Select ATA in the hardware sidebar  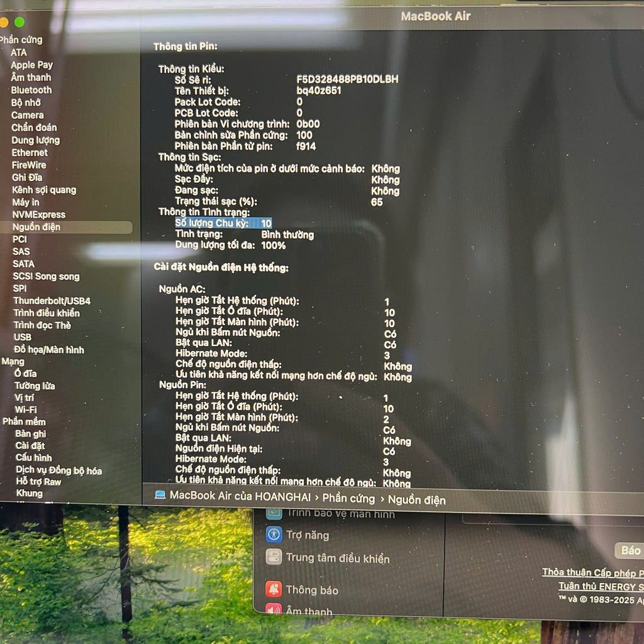point(19,53)
